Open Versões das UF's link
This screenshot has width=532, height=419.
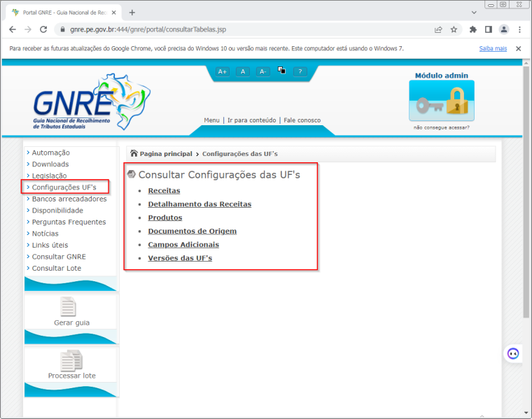click(x=180, y=258)
